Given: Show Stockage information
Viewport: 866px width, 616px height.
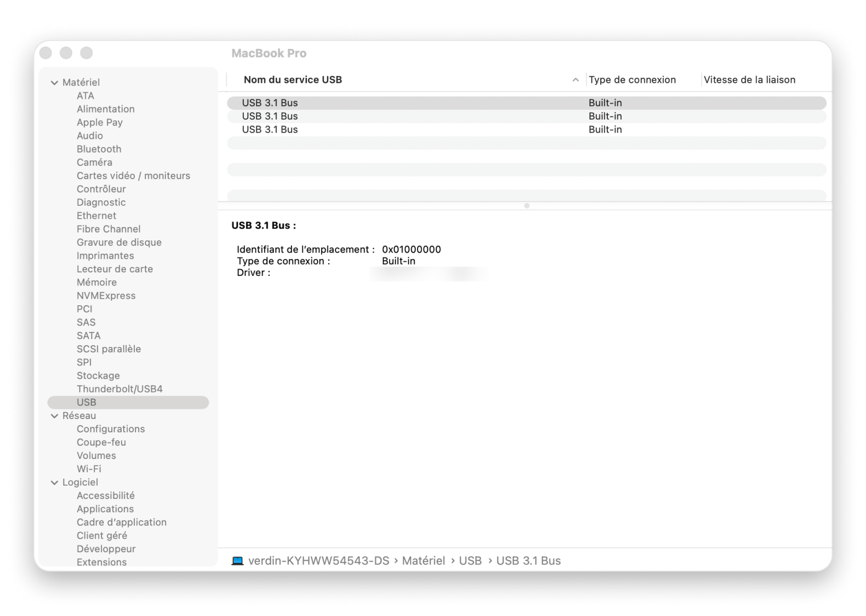Looking at the screenshot, I should point(98,376).
